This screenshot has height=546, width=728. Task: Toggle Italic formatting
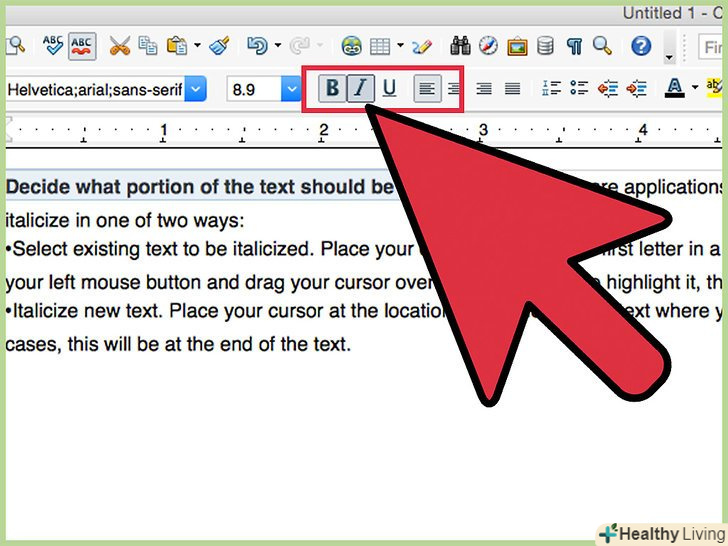click(361, 88)
